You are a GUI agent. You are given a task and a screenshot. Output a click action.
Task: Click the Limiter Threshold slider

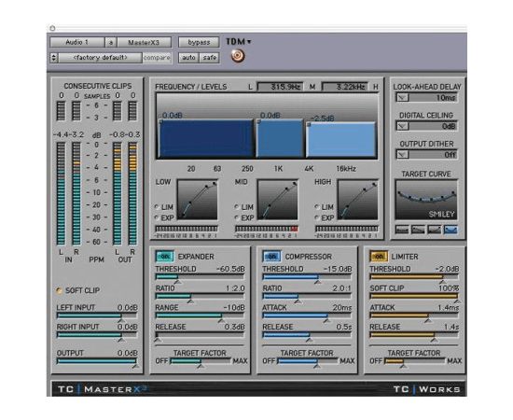point(414,277)
